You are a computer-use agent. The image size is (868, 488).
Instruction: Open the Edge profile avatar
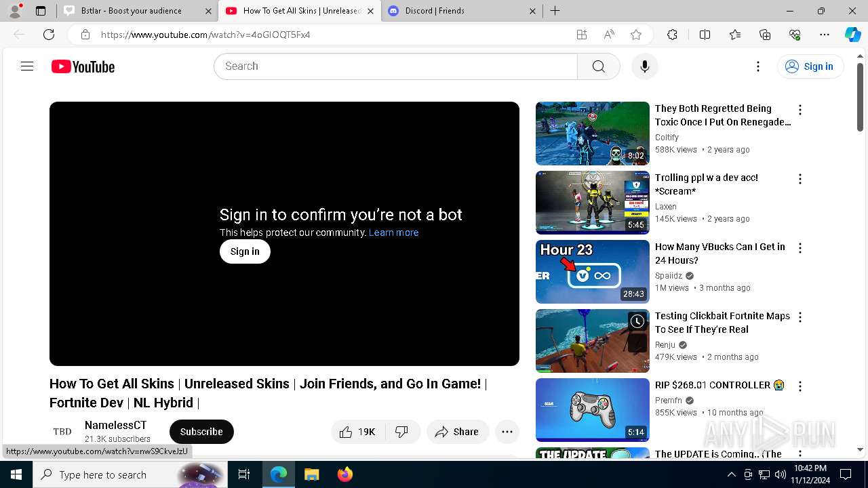pyautogui.click(x=15, y=11)
